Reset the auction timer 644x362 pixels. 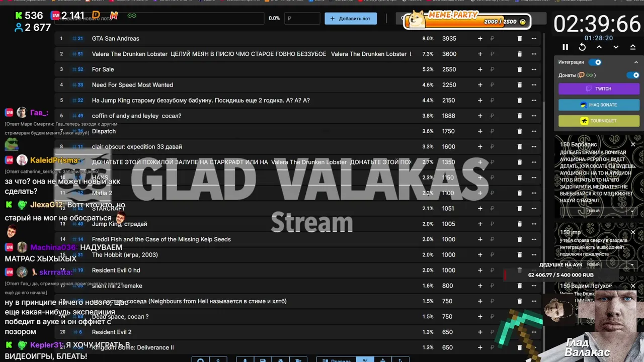[x=582, y=47]
